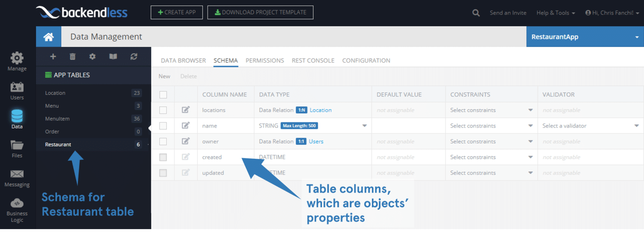The width and height of the screenshot is (644, 232).
Task: Open the RestaurantApp selector dropdown
Action: [585, 37]
